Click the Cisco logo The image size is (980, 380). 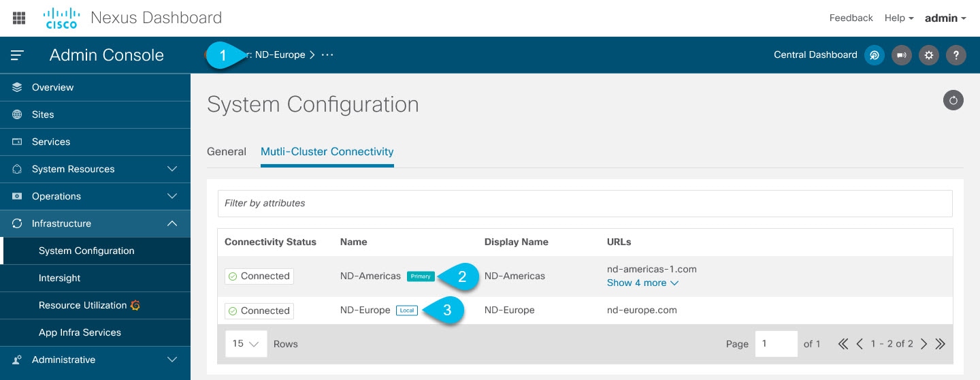[61, 18]
